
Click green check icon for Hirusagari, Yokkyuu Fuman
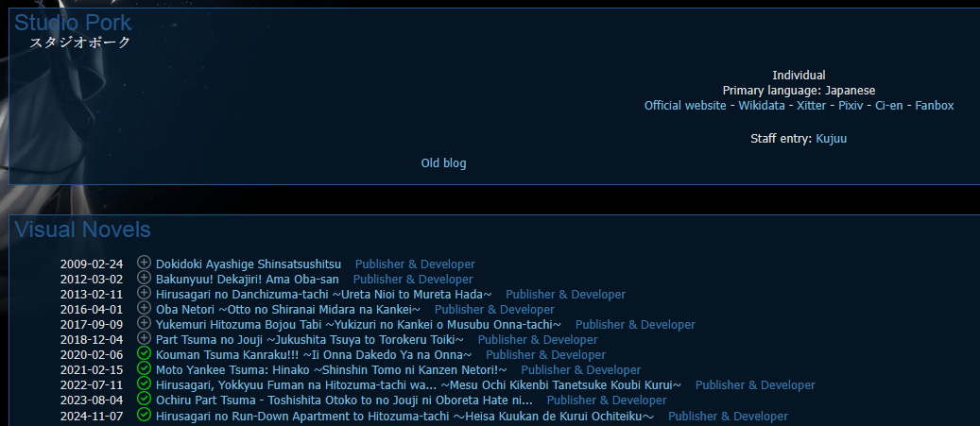pos(145,383)
